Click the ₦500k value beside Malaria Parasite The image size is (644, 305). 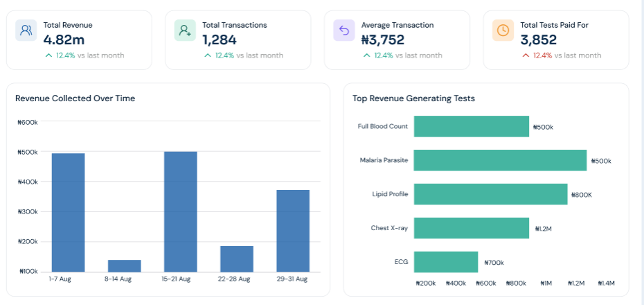point(601,161)
